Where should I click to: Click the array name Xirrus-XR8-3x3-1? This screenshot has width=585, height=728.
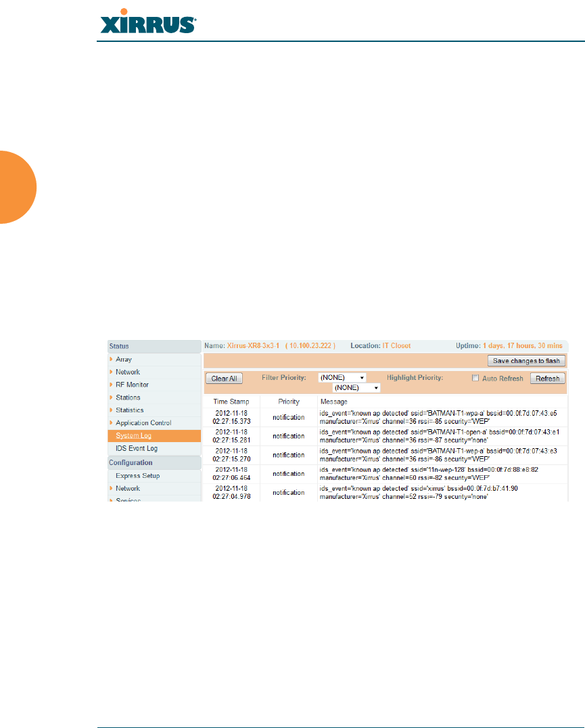pyautogui.click(x=253, y=346)
